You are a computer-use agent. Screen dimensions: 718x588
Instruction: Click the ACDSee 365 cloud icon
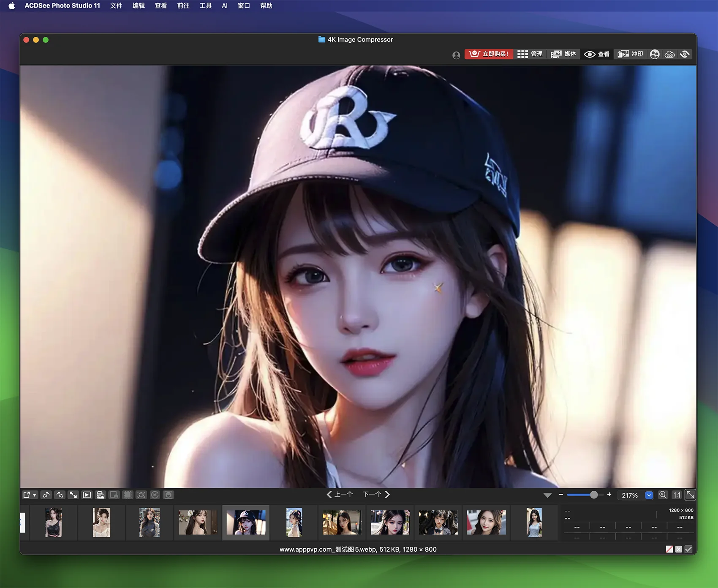669,54
